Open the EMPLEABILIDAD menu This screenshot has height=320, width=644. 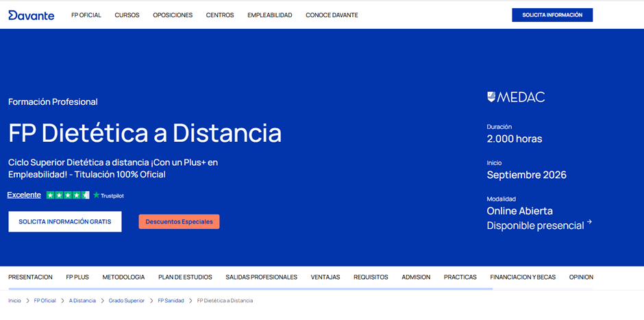[x=269, y=15]
